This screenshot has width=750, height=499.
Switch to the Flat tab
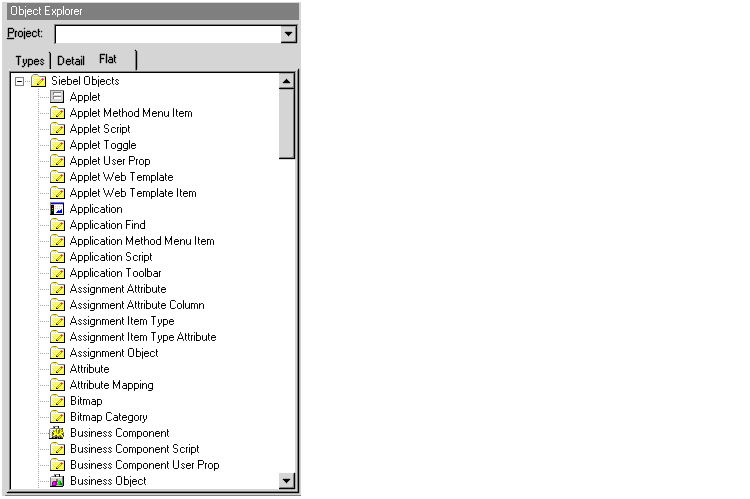(108, 59)
